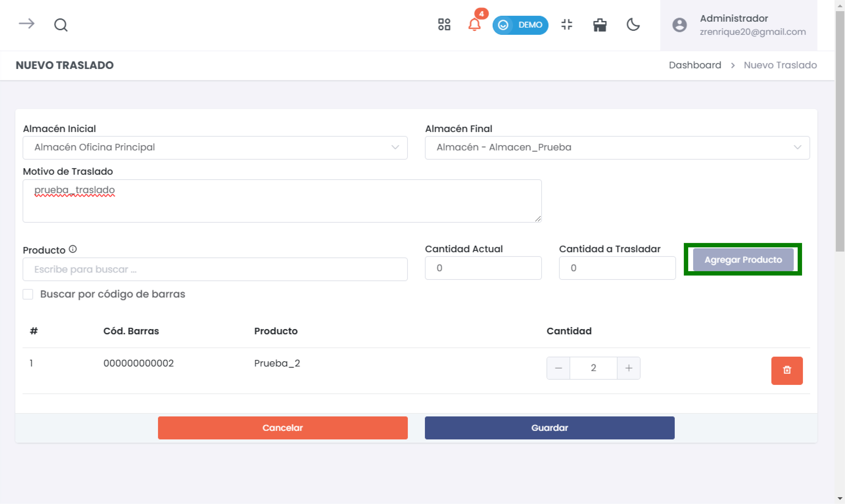This screenshot has height=504, width=845.
Task: Increase Prueba_2 quantity with plus button
Action: point(628,368)
